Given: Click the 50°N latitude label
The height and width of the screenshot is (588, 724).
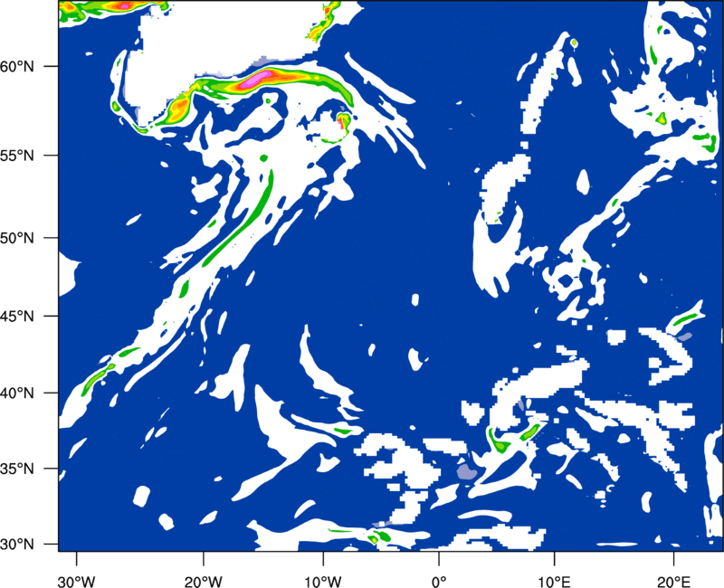Looking at the screenshot, I should pyautogui.click(x=17, y=238).
